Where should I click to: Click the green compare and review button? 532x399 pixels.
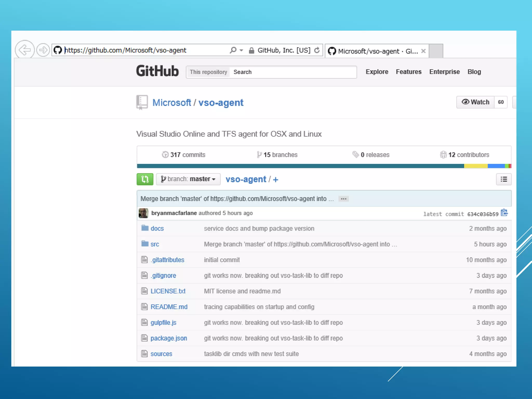pos(145,179)
